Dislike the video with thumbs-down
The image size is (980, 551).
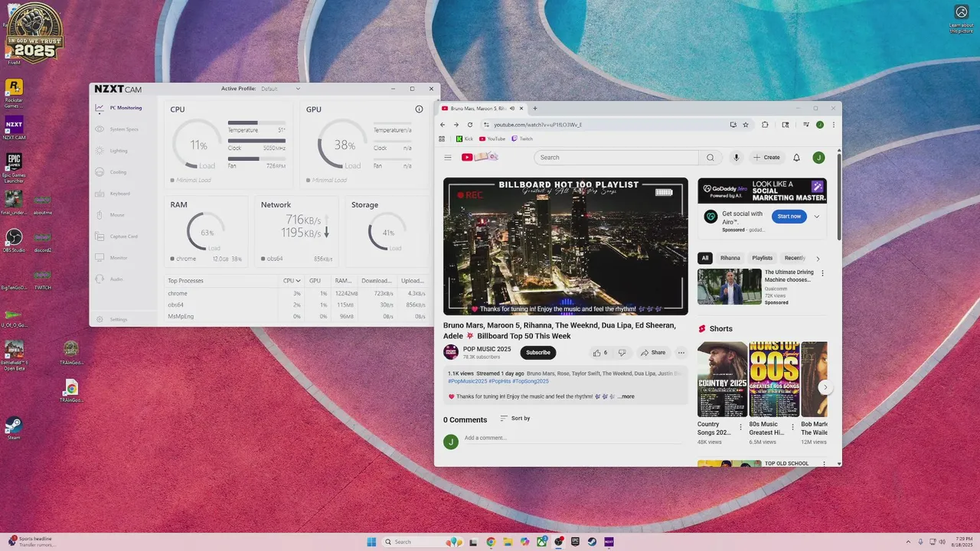[x=622, y=353]
